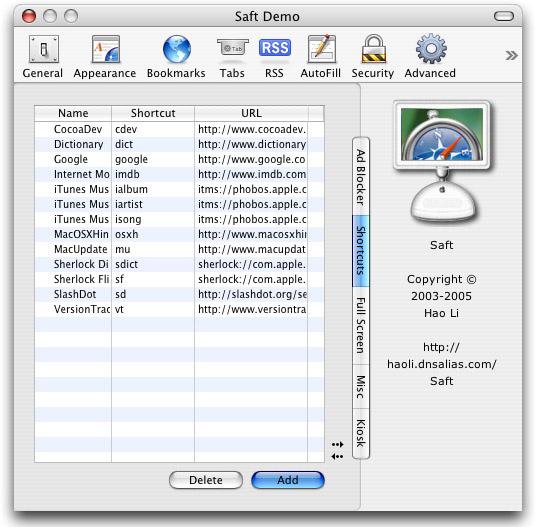
Task: Open the Misc vertical tab
Action: pos(361,387)
